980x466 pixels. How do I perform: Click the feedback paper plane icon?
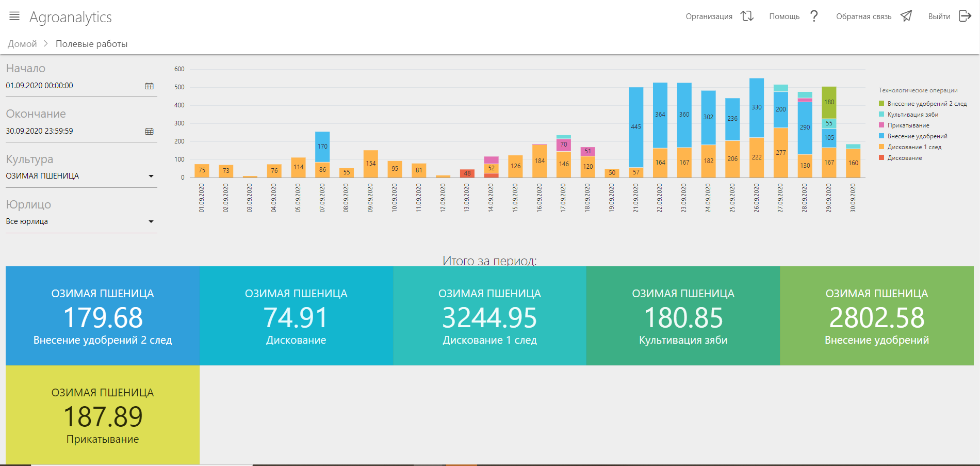[x=906, y=17]
